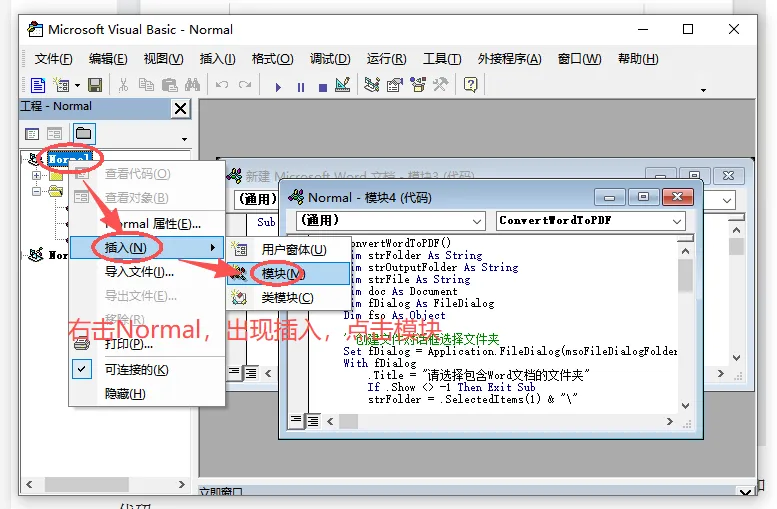Click the Cut scissors icon
Viewport: 777px width, 509px height.
[123, 85]
